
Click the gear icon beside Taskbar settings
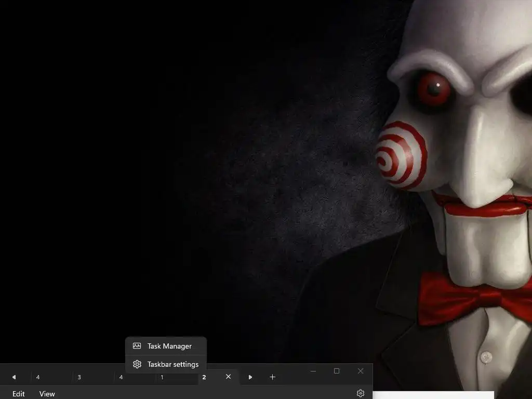click(x=137, y=364)
